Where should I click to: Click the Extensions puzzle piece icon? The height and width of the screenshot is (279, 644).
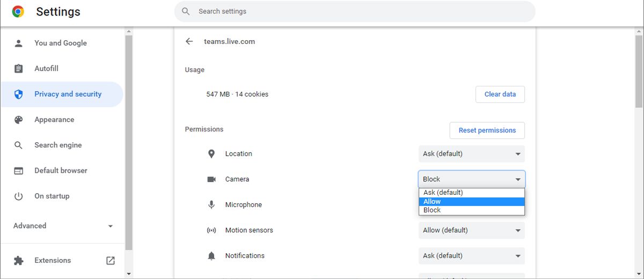click(x=19, y=260)
